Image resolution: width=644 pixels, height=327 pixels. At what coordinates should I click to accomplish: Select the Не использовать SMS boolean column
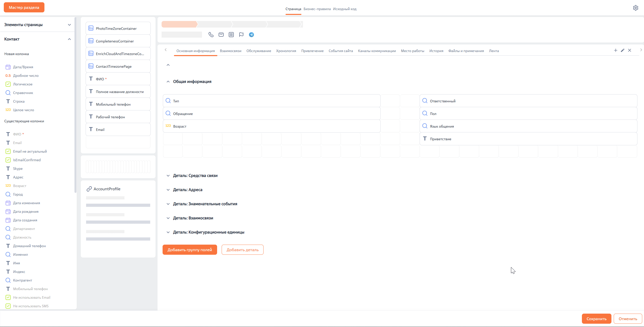tap(31, 306)
